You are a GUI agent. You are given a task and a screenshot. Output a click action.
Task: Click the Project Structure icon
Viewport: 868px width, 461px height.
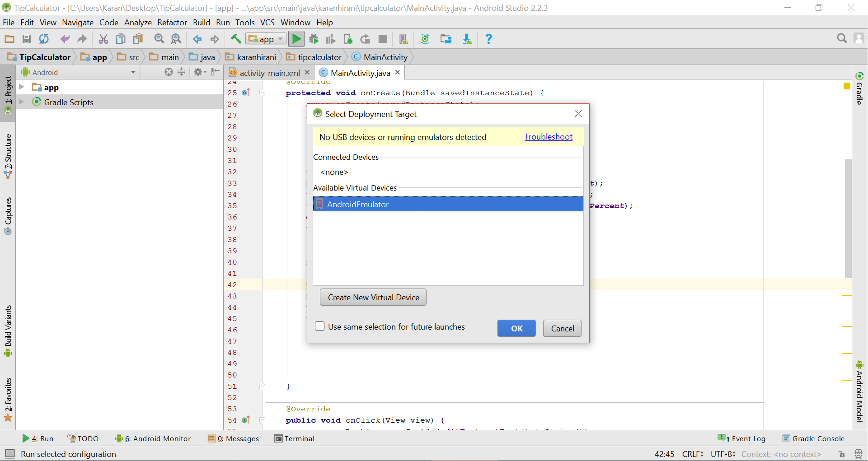(x=446, y=39)
